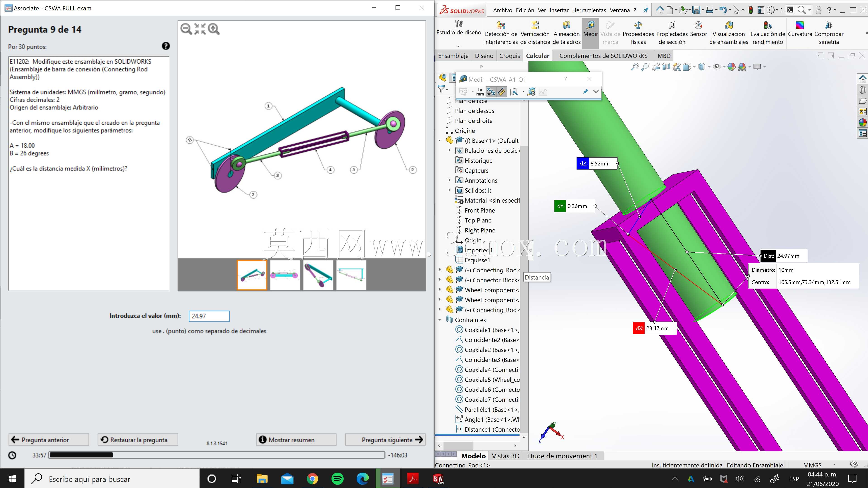Click the value input field showing 24.97

click(x=209, y=316)
